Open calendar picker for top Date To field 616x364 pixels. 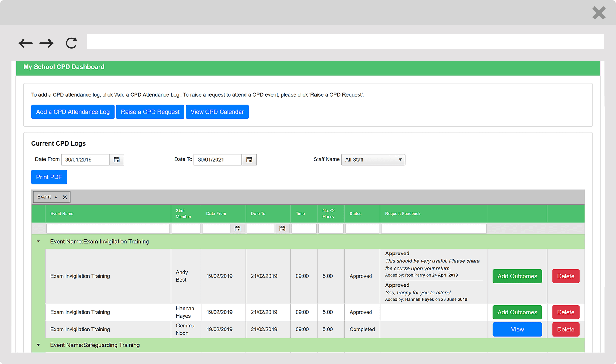click(249, 160)
